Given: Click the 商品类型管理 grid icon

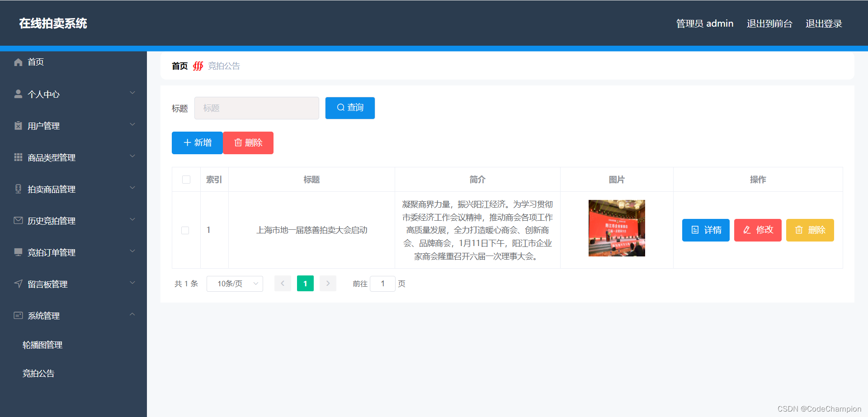Looking at the screenshot, I should pos(18,157).
